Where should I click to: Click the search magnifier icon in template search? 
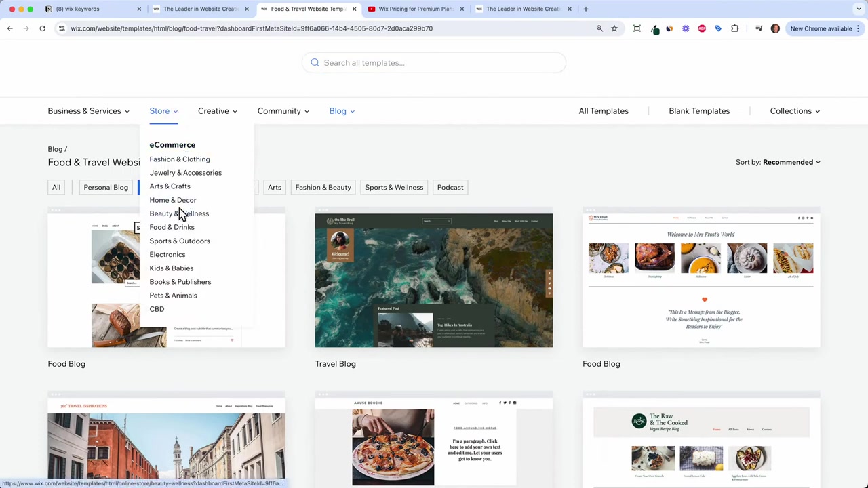click(x=315, y=62)
